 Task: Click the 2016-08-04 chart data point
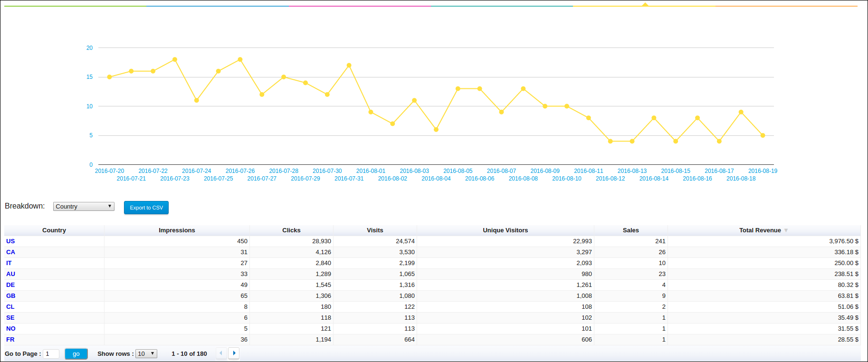tap(436, 130)
